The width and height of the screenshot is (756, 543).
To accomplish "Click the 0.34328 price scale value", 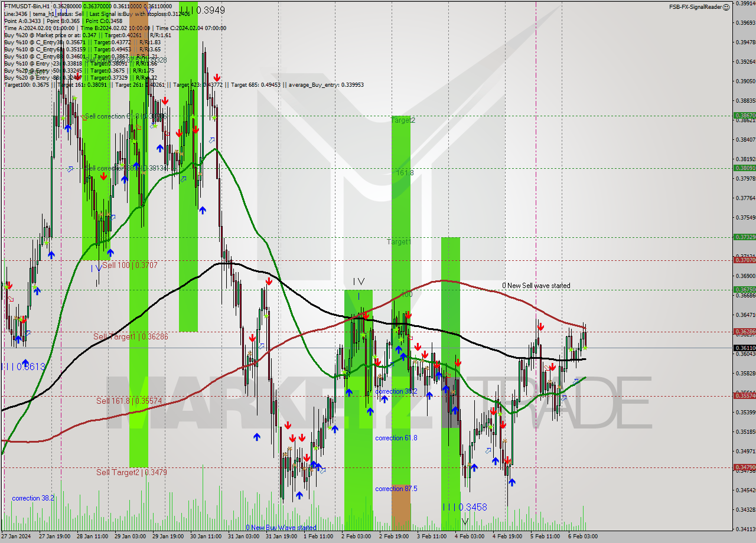I will pos(745,509).
